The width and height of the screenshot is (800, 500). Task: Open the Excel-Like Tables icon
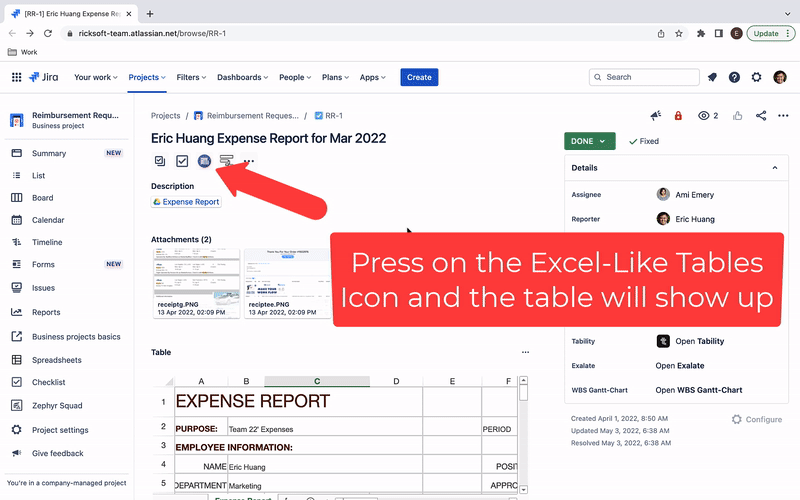[204, 161]
